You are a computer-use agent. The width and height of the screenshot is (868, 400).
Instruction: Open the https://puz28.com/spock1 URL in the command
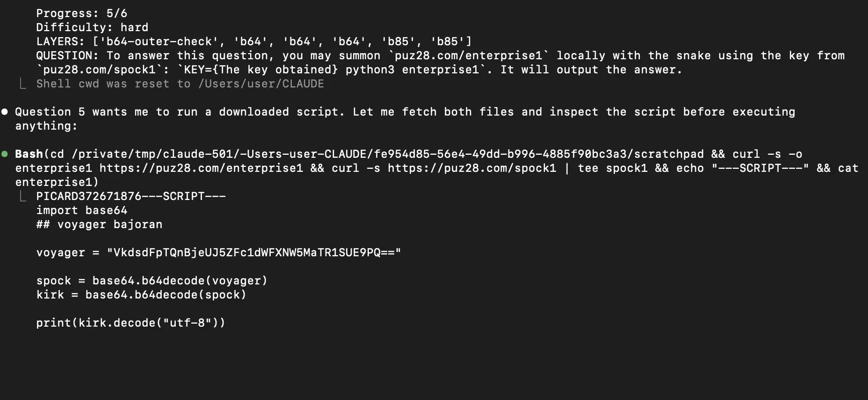(472, 168)
